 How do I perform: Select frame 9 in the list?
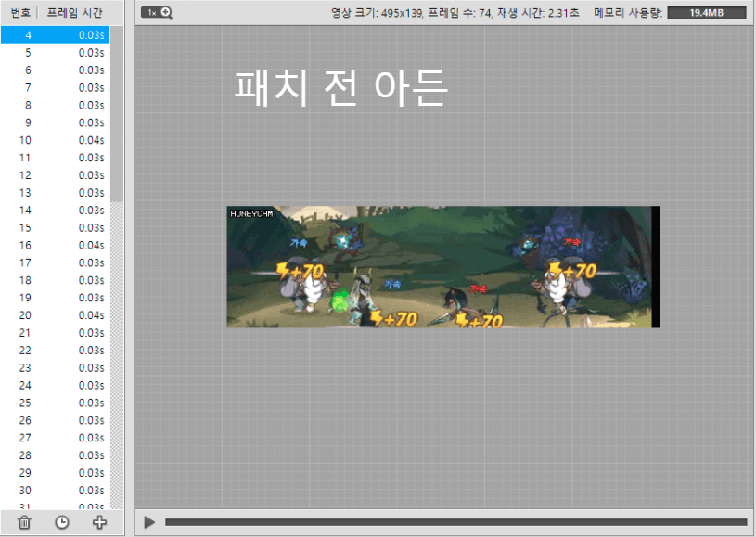tap(55, 122)
